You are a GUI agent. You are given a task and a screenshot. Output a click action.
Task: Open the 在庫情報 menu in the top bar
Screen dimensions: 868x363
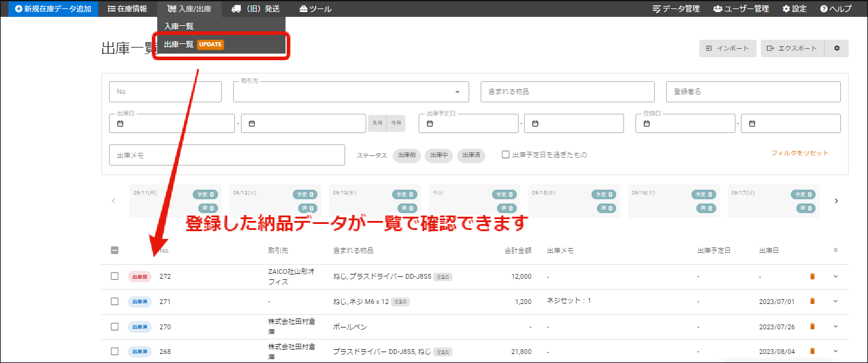126,8
